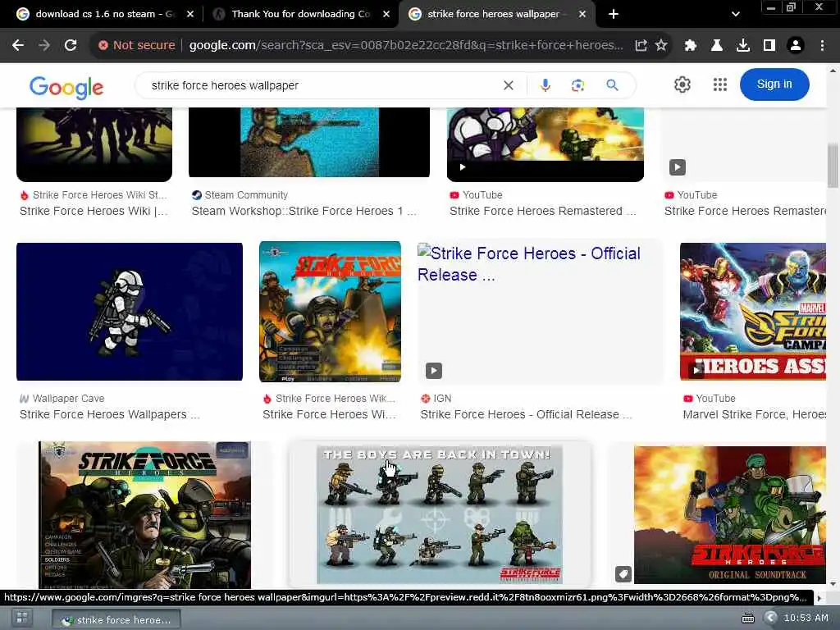Close the 'strike force heroes wallpaper' tab
Image resolution: width=840 pixels, height=630 pixels.
[582, 14]
